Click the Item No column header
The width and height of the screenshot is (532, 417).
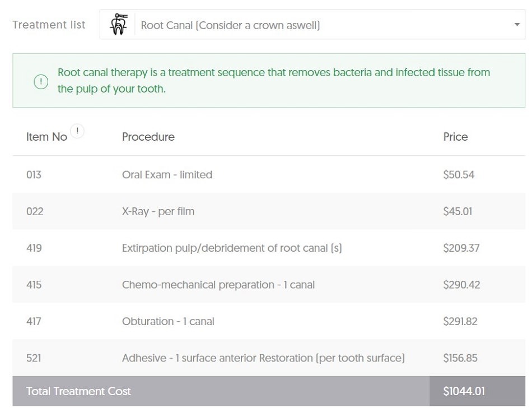[x=46, y=137]
